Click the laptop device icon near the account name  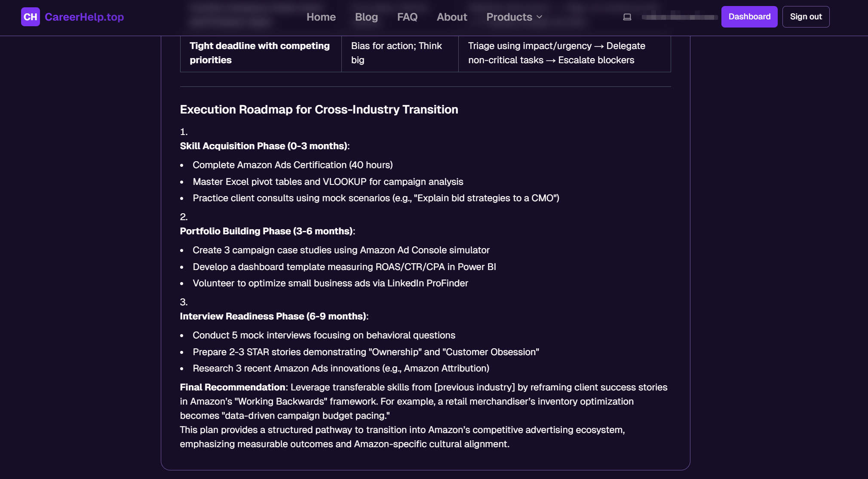(x=627, y=17)
